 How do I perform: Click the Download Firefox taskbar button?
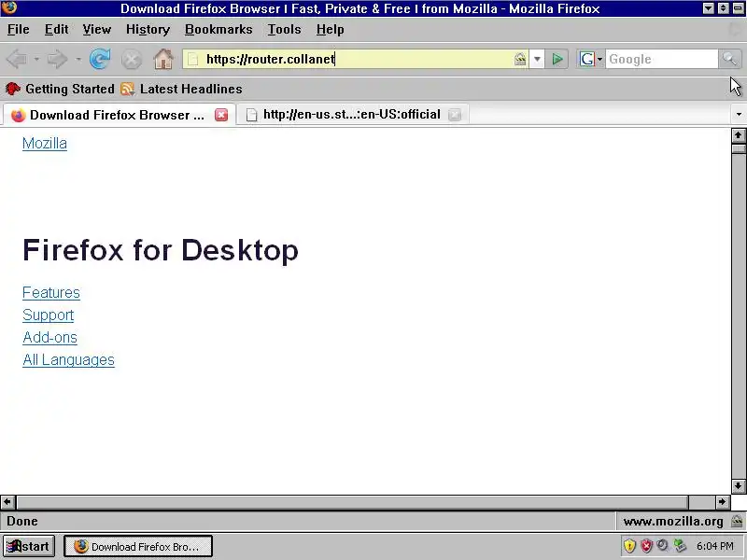pos(138,546)
